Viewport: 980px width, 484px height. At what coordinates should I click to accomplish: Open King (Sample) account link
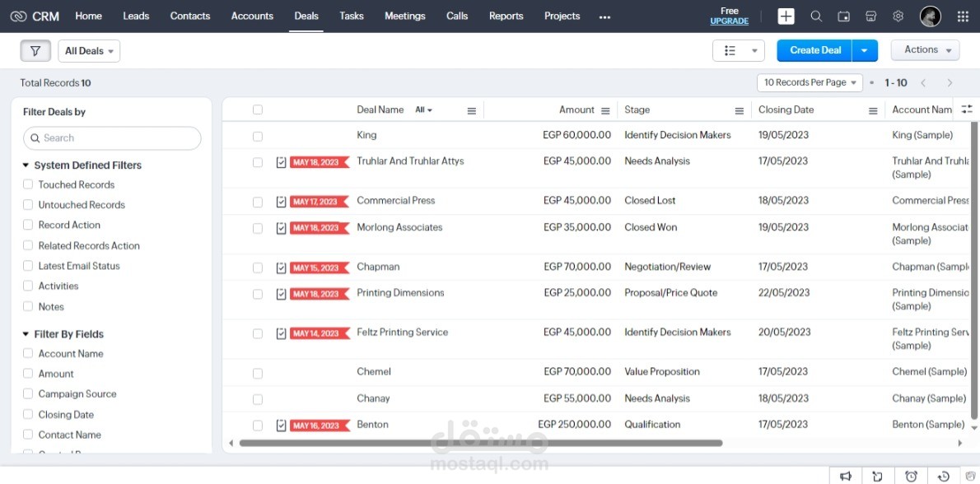tap(922, 135)
